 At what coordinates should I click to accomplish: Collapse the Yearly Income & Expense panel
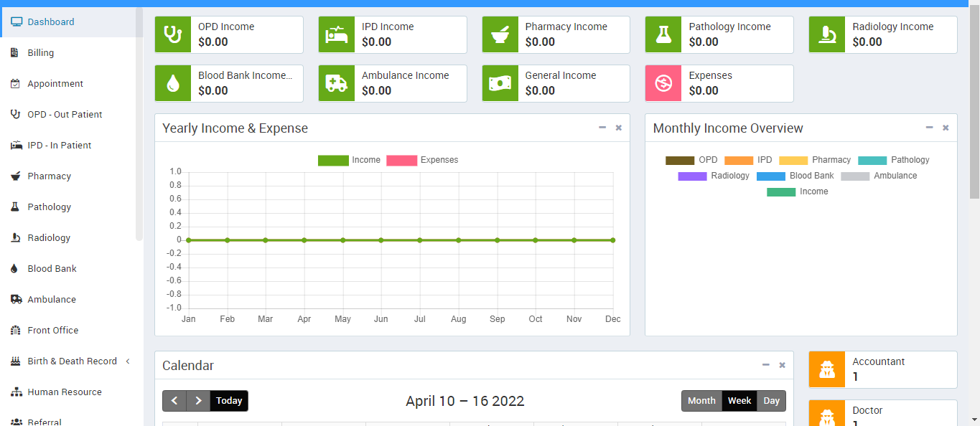(x=602, y=128)
